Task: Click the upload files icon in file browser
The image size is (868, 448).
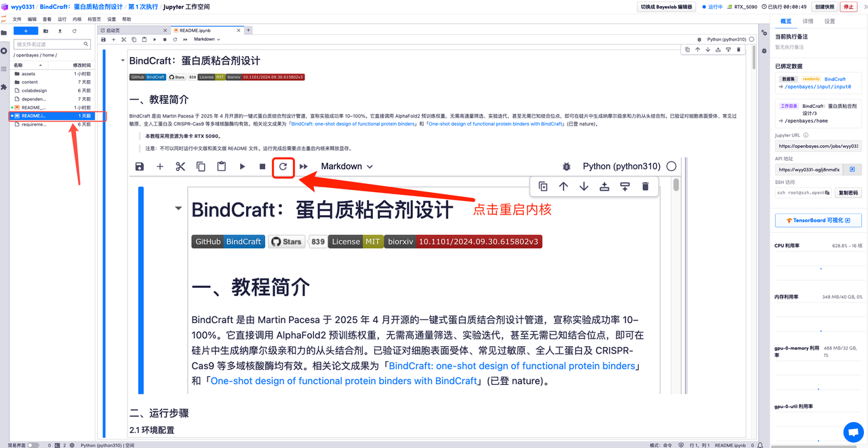Action: (60, 31)
